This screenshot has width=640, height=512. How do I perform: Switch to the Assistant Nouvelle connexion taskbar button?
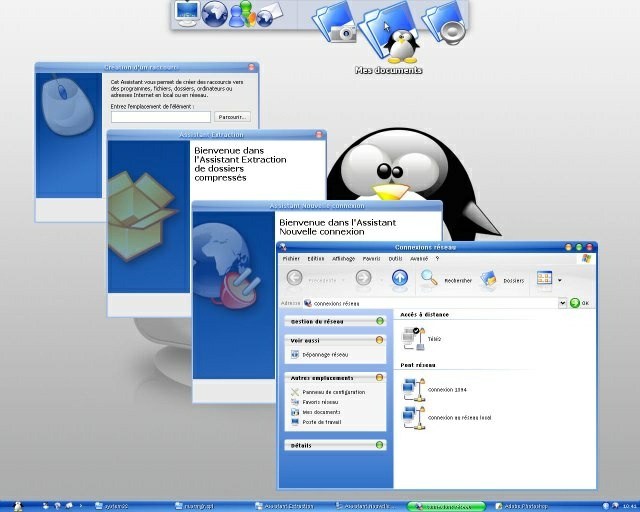pyautogui.click(x=365, y=506)
